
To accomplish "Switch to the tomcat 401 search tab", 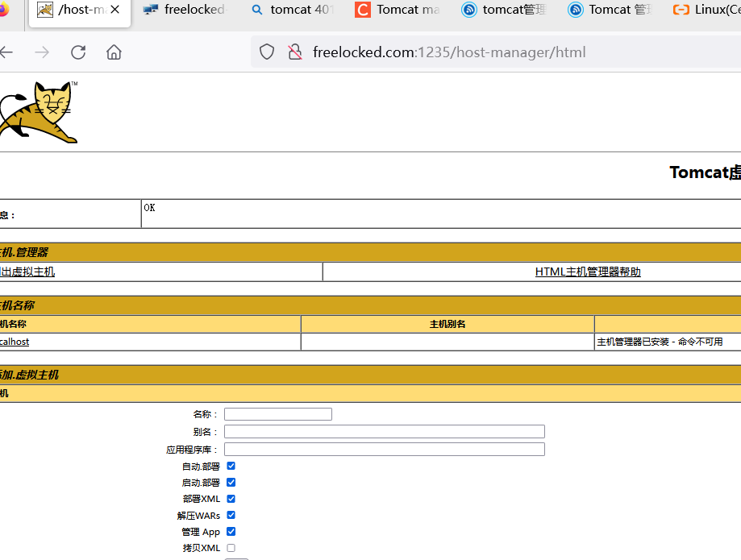I will click(x=293, y=10).
